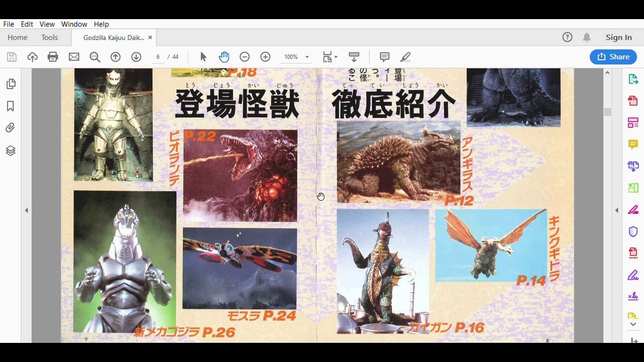Zoom out with the minus icon

coord(245,57)
